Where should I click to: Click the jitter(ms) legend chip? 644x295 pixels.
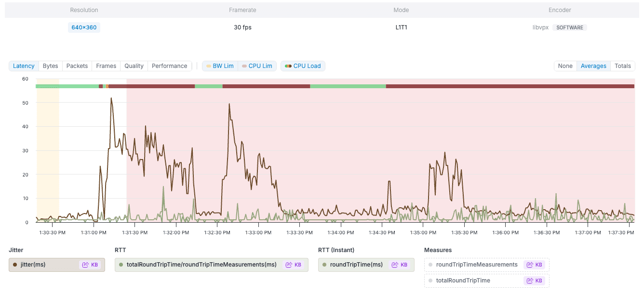coord(43,265)
